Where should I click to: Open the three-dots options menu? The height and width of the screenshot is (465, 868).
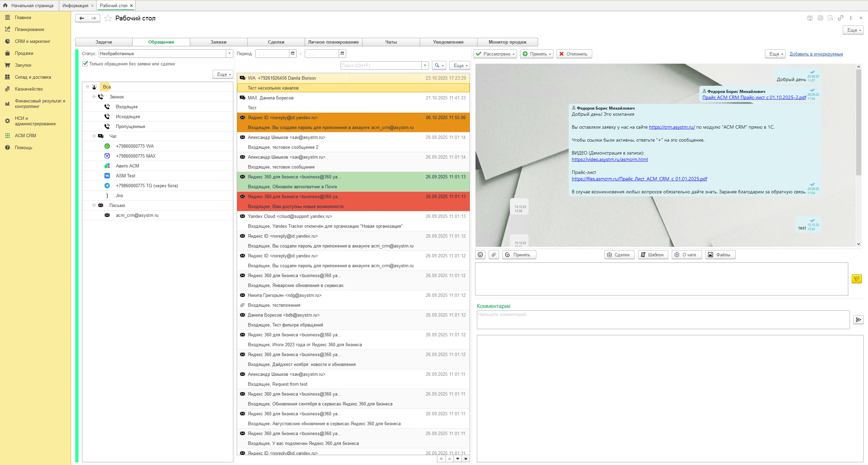point(851,18)
